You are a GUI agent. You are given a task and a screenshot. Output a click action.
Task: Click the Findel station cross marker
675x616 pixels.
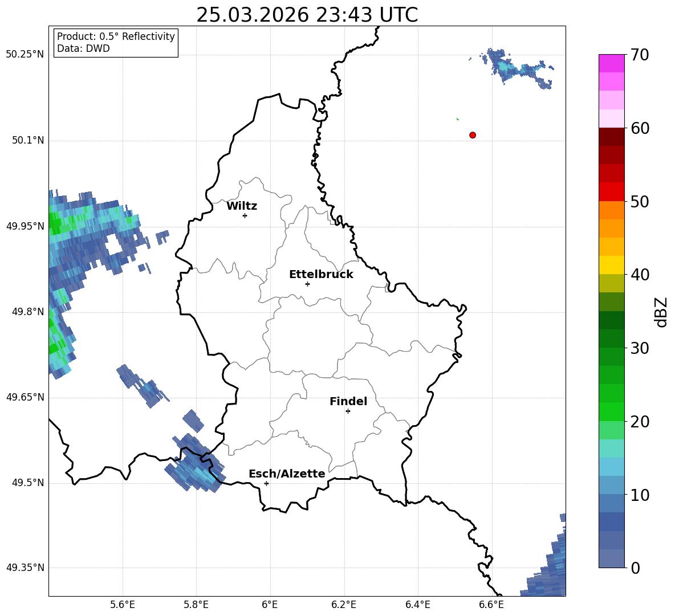click(348, 411)
